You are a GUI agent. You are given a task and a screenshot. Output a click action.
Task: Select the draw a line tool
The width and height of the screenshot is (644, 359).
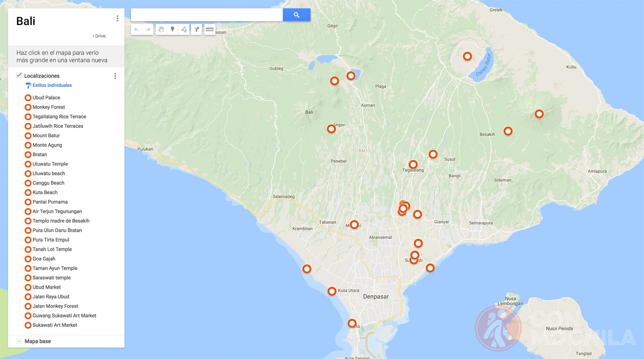pos(184,29)
